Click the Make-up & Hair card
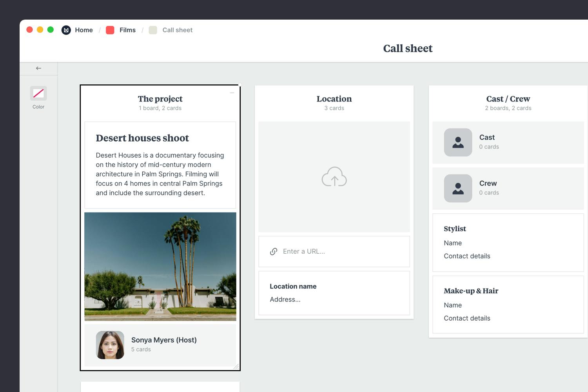588x392 pixels. pos(508,304)
